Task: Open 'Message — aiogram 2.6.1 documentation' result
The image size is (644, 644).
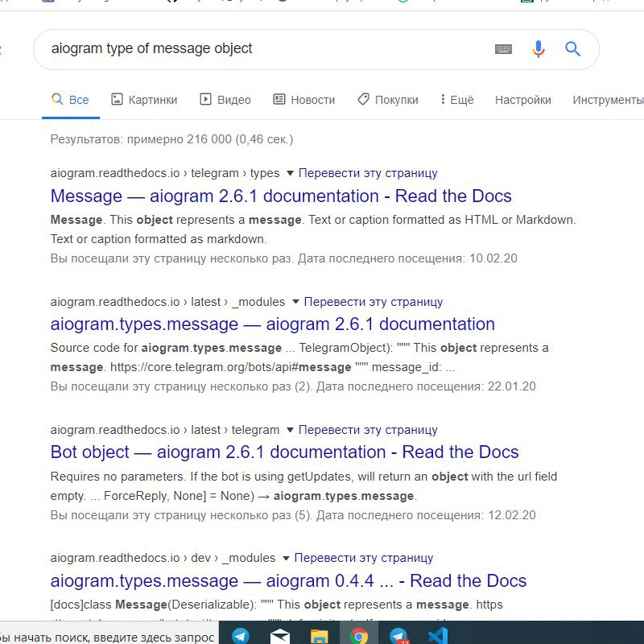Action: point(281,196)
